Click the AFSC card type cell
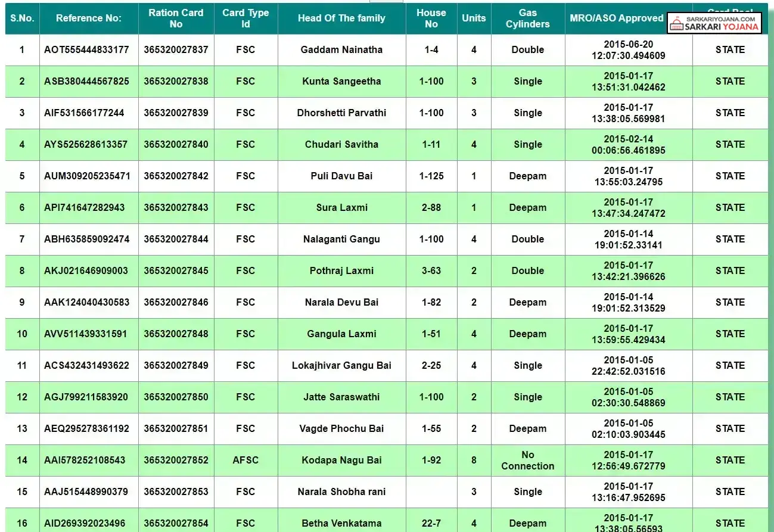 coord(245,461)
